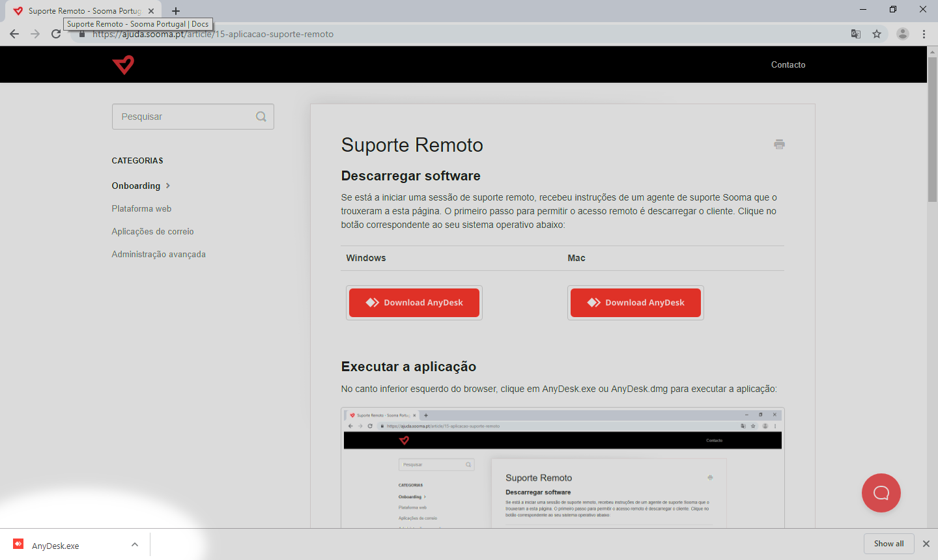Click the translate page icon
The width and height of the screenshot is (938, 560).
coord(856,34)
